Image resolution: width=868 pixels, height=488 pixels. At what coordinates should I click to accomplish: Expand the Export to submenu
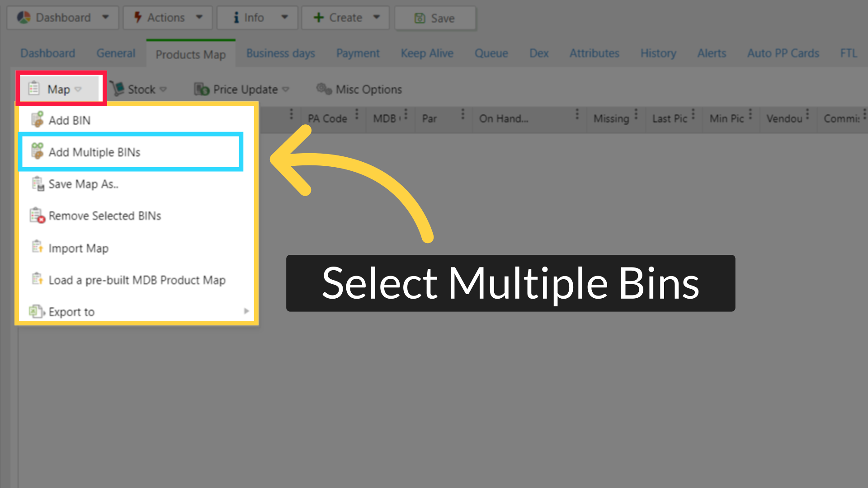(x=246, y=311)
